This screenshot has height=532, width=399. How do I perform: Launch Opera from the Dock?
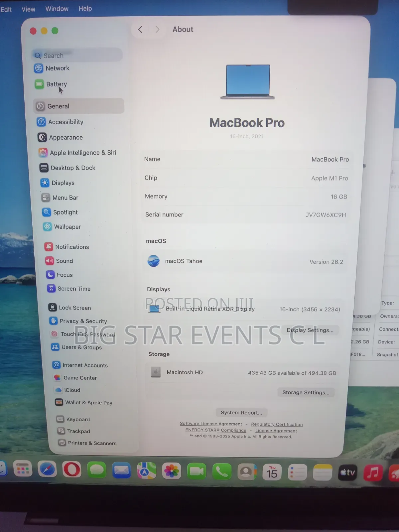pyautogui.click(x=72, y=470)
